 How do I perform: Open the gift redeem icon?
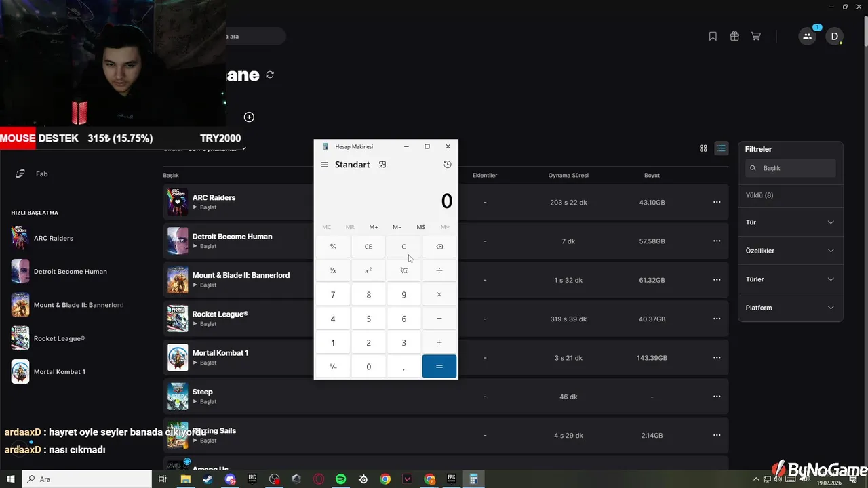tap(734, 37)
